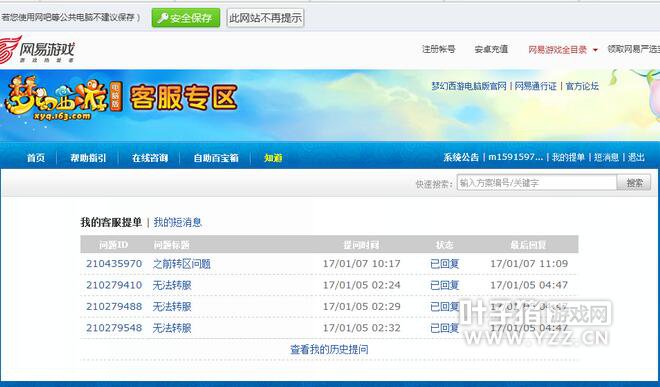Screen dimensions: 660x387
Task: Open 网易通行证 link
Action: pyautogui.click(x=535, y=86)
